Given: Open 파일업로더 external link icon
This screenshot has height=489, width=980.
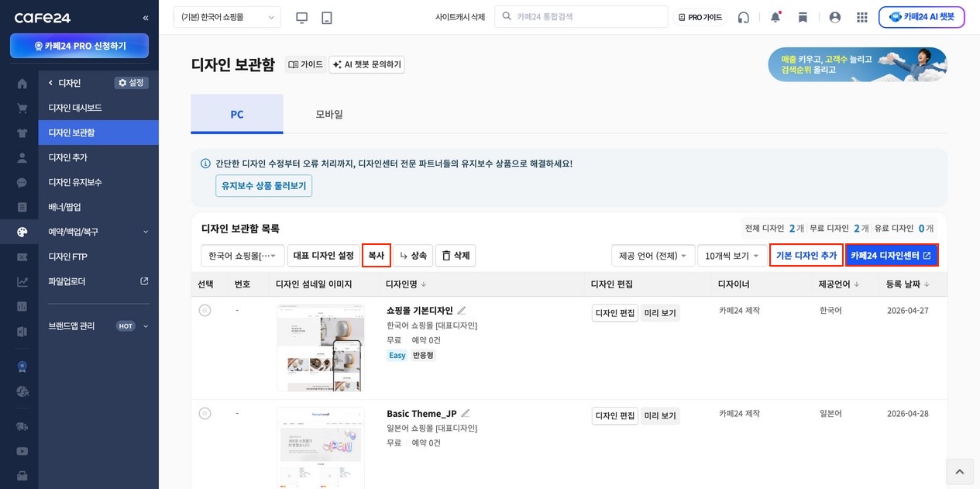Looking at the screenshot, I should pyautogui.click(x=144, y=281).
